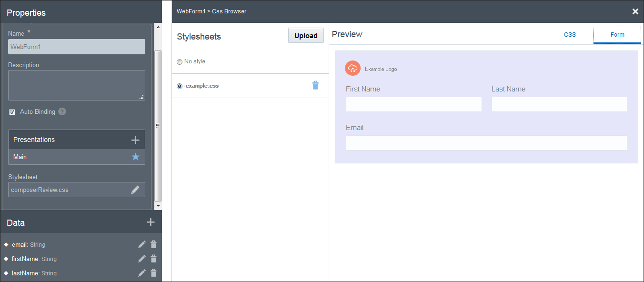Click the Properties panel scrollbar thumb
Screen dimensions: 644x282
(x=158, y=126)
